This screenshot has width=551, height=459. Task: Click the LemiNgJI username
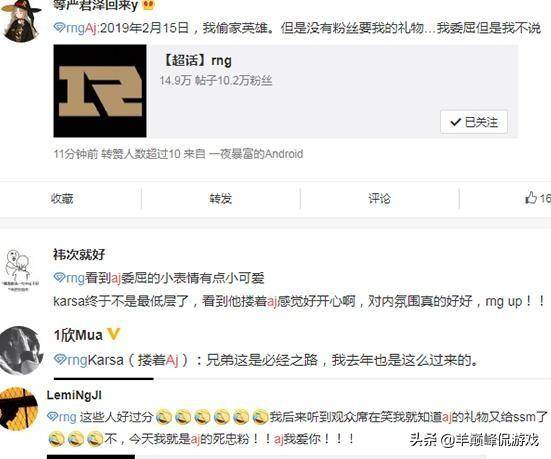74,395
